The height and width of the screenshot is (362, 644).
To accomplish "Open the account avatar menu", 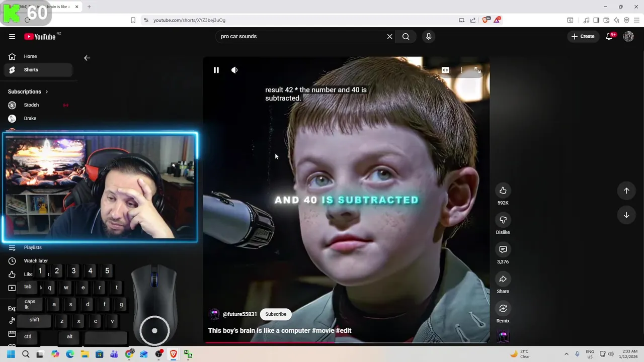I will pyautogui.click(x=628, y=36).
